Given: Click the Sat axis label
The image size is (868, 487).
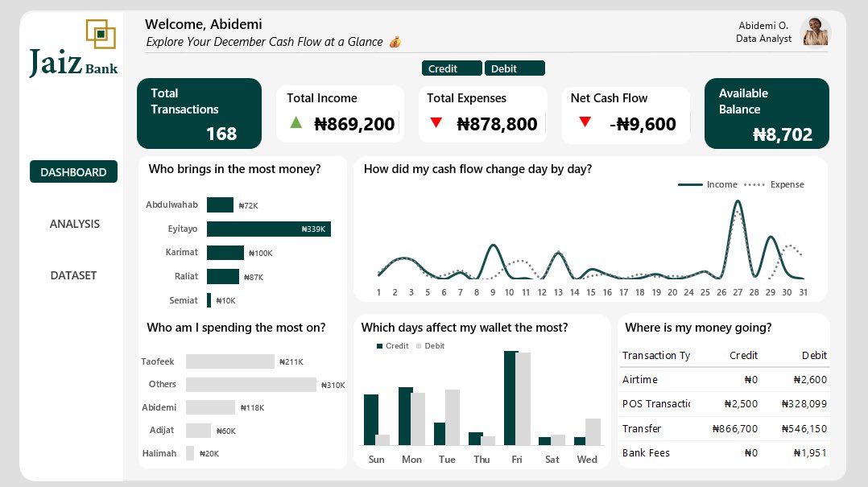Looking at the screenshot, I should (552, 460).
